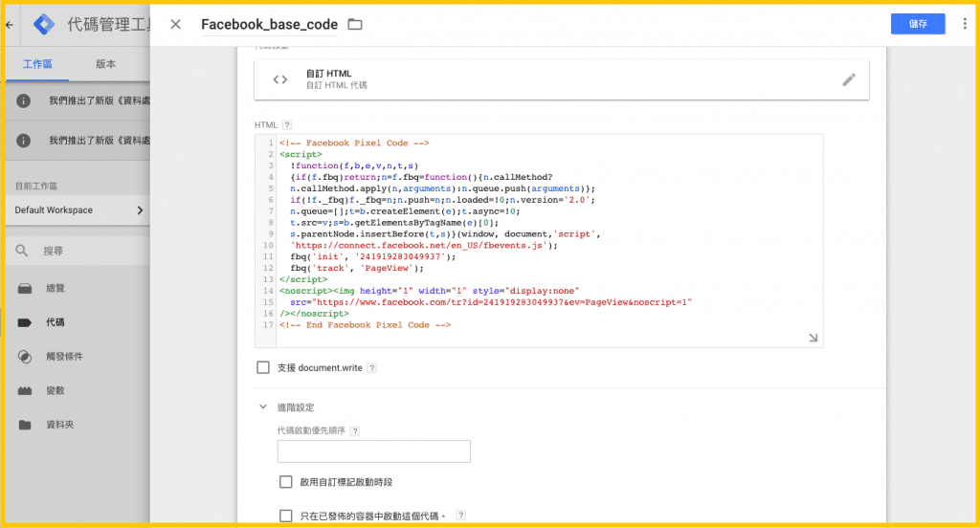Viewport: 980px width, 528px height.
Task: Close the Facebook_base_code tag editor
Action: (176, 24)
